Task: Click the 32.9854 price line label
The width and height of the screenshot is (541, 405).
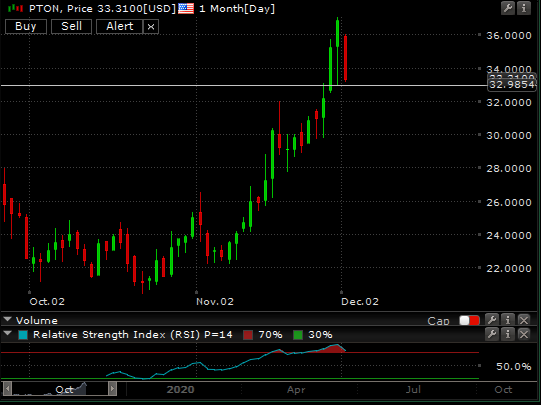Action: click(512, 85)
